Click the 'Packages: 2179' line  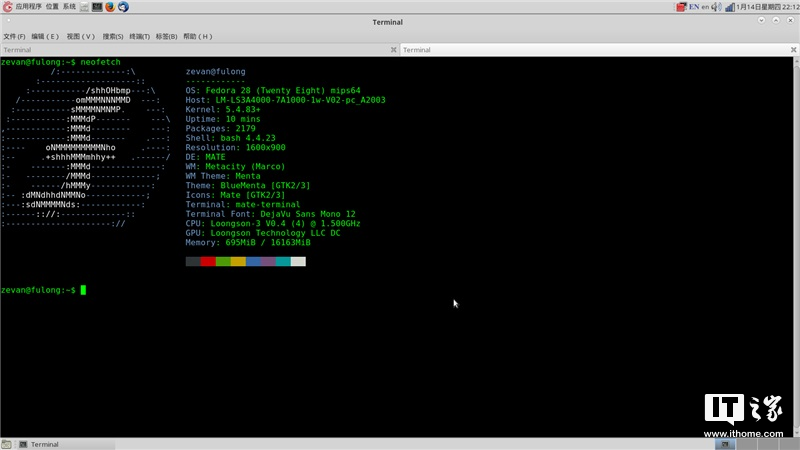point(220,129)
